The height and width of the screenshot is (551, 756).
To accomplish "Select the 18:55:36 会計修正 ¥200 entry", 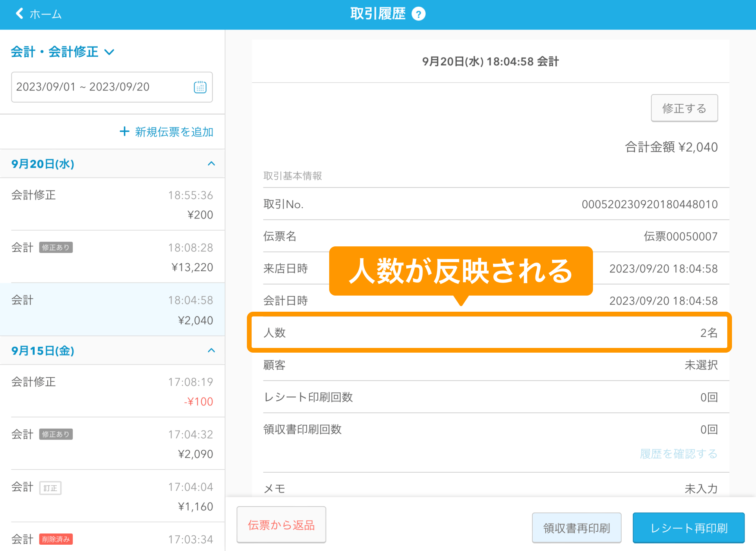I will tap(112, 205).
